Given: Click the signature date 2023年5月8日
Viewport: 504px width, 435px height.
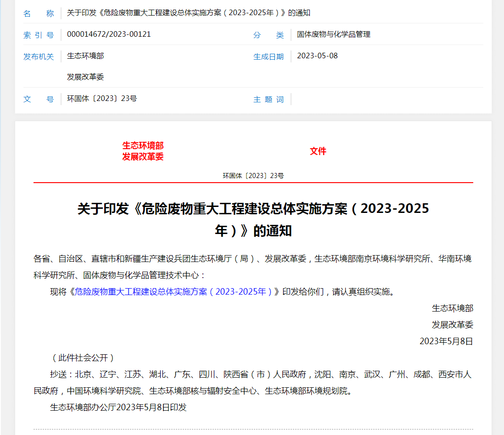Looking at the screenshot, I should click(x=446, y=341).
